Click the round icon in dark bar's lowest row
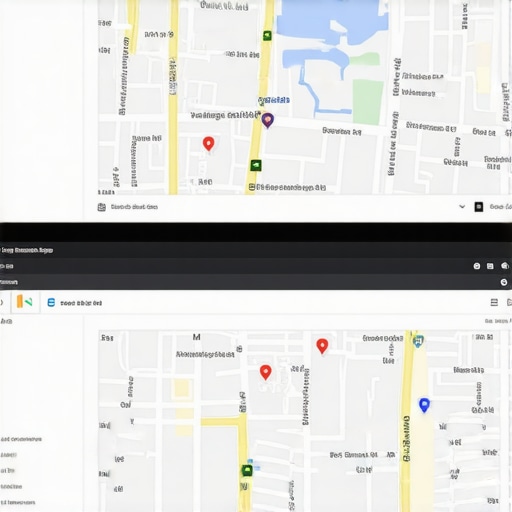 (x=504, y=282)
